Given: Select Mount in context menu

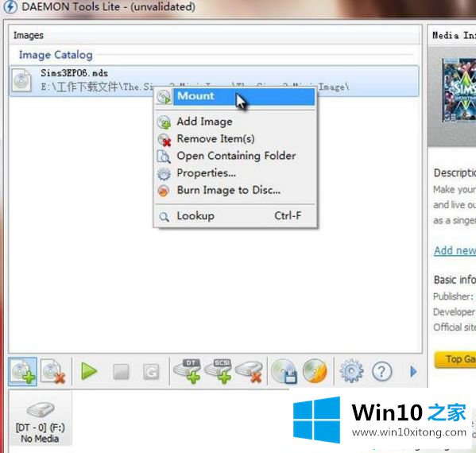Looking at the screenshot, I should coord(235,96).
